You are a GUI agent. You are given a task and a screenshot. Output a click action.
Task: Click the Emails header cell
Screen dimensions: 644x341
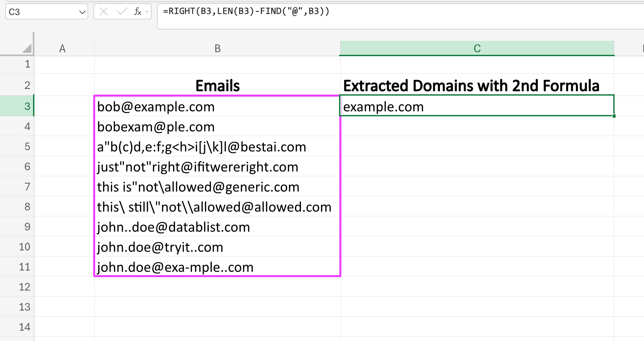[x=217, y=85]
